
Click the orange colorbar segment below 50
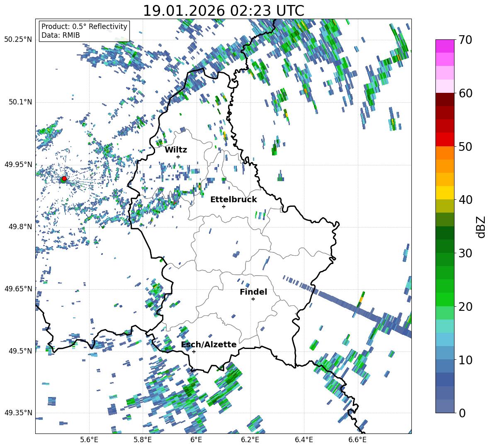(445, 153)
